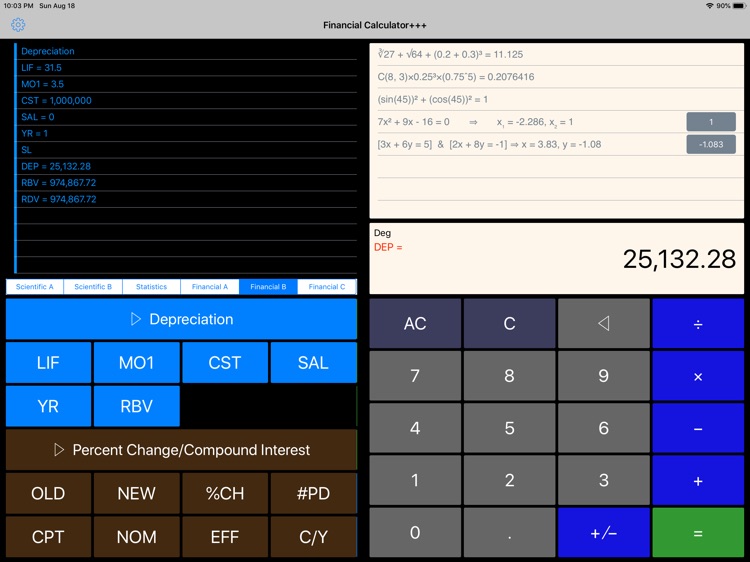This screenshot has width=750, height=562.
Task: Tap the #PD periods key
Action: pos(313,493)
